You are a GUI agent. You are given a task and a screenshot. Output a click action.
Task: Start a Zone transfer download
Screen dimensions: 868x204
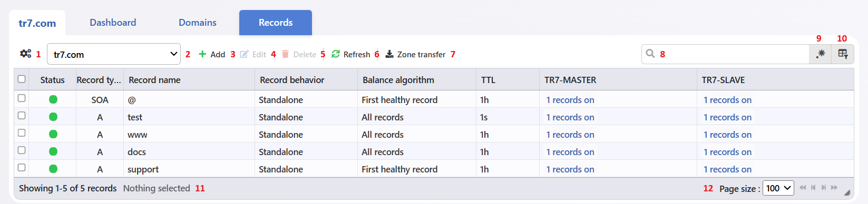(416, 54)
